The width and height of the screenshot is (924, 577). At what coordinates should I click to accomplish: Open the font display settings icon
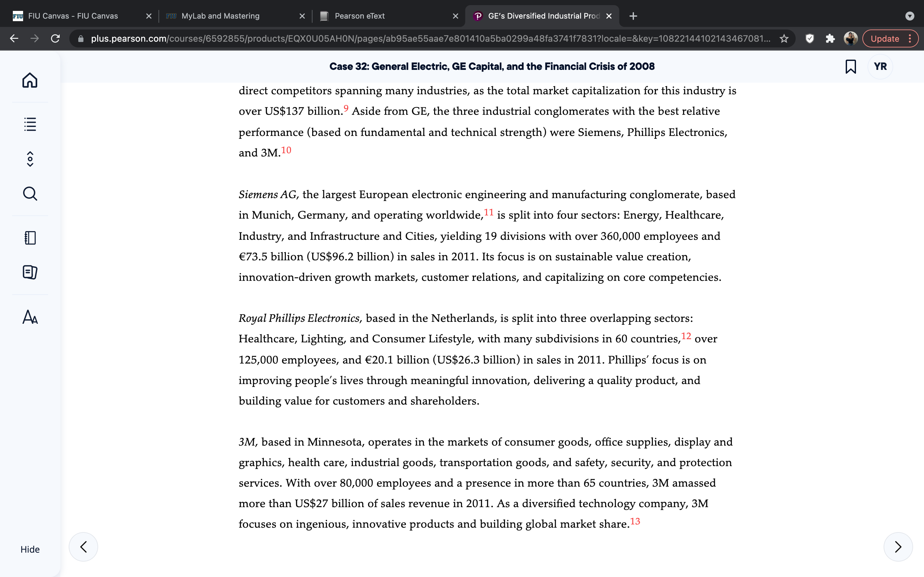[30, 317]
